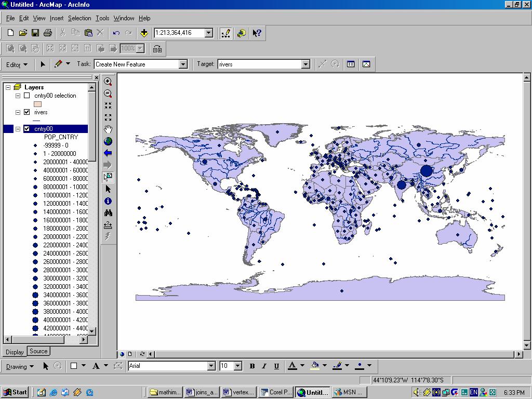
Task: Save the map with the disk icon
Action: tap(35, 33)
